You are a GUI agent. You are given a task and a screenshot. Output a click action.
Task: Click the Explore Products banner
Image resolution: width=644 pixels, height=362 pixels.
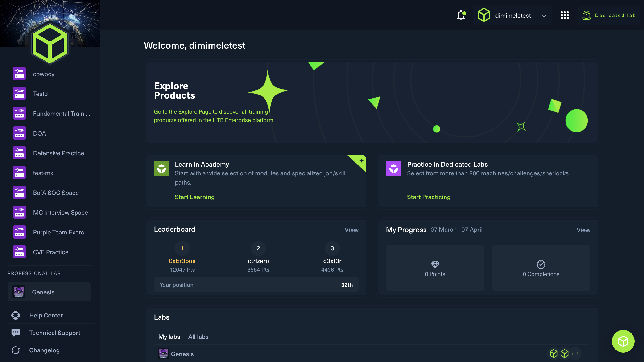point(372,102)
